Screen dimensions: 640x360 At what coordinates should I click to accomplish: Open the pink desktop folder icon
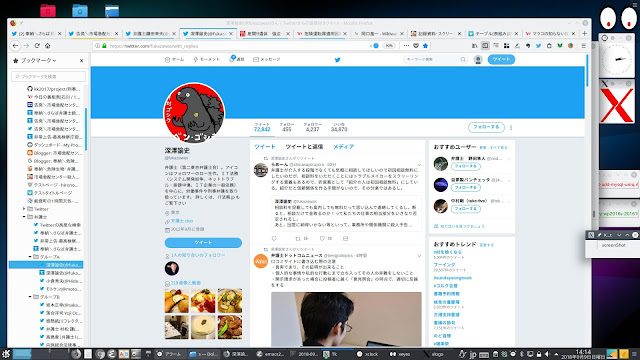[48, 10]
